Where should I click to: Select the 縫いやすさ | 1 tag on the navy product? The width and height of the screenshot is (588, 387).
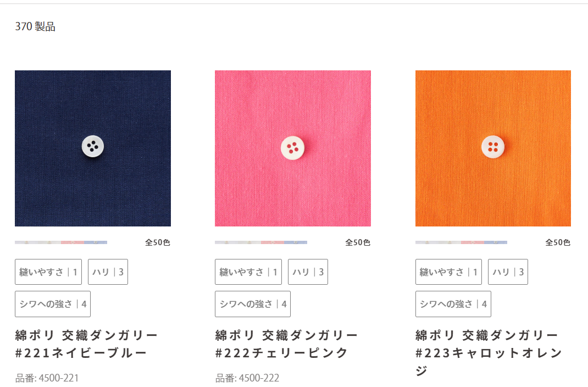tap(48, 272)
